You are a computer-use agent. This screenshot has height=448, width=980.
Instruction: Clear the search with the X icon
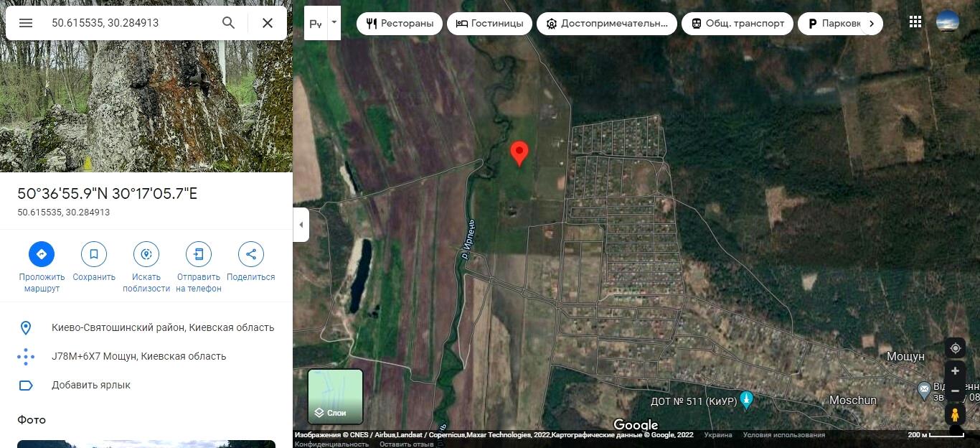(x=268, y=23)
